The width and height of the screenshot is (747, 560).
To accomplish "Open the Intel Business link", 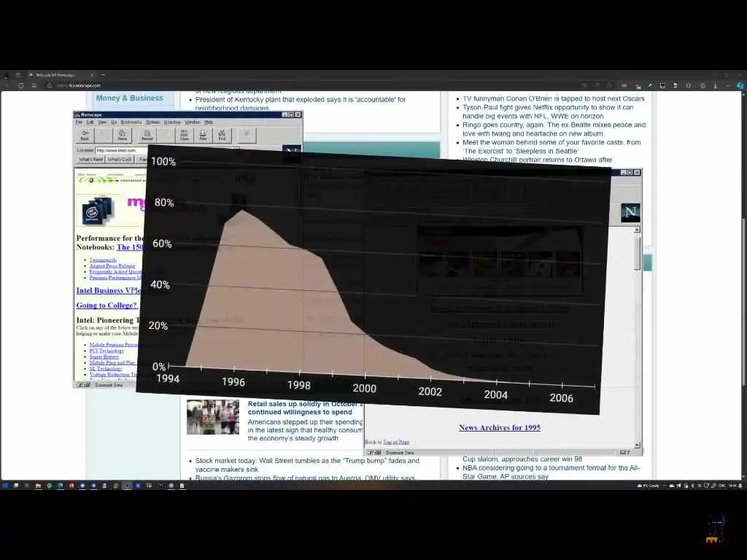I will click(108, 290).
